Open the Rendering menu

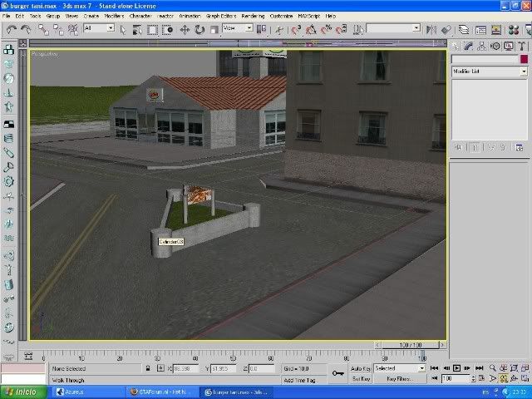253,16
